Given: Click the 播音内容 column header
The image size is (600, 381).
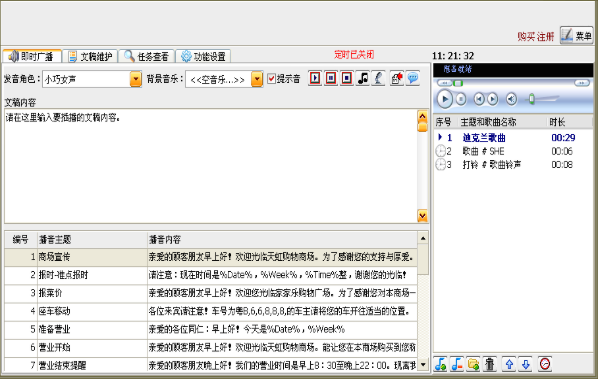Looking at the screenshot, I should pyautogui.click(x=282, y=239).
